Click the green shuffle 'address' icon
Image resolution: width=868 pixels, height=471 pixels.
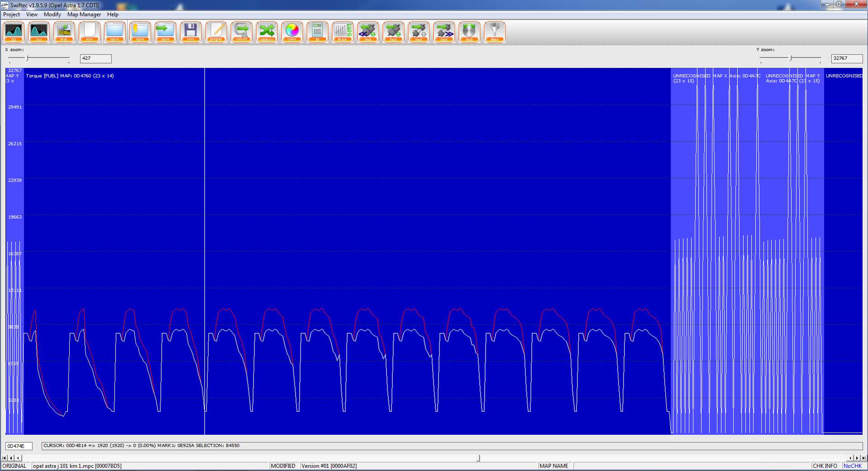(267, 32)
